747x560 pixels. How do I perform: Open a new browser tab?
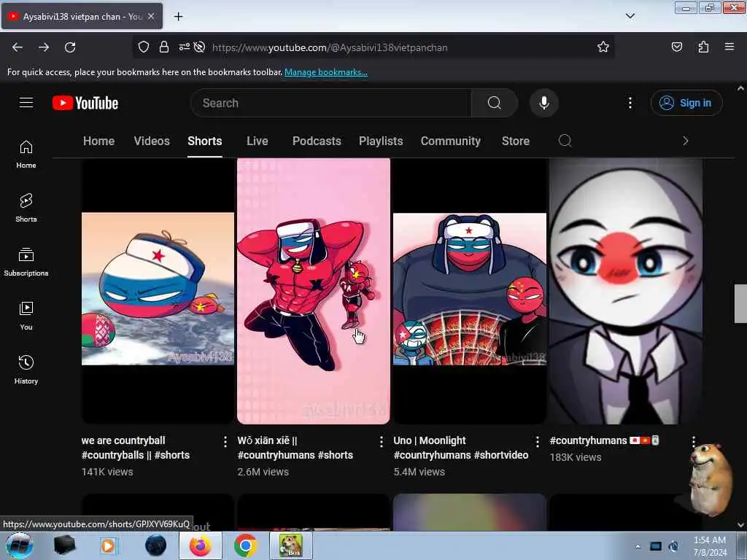178,17
